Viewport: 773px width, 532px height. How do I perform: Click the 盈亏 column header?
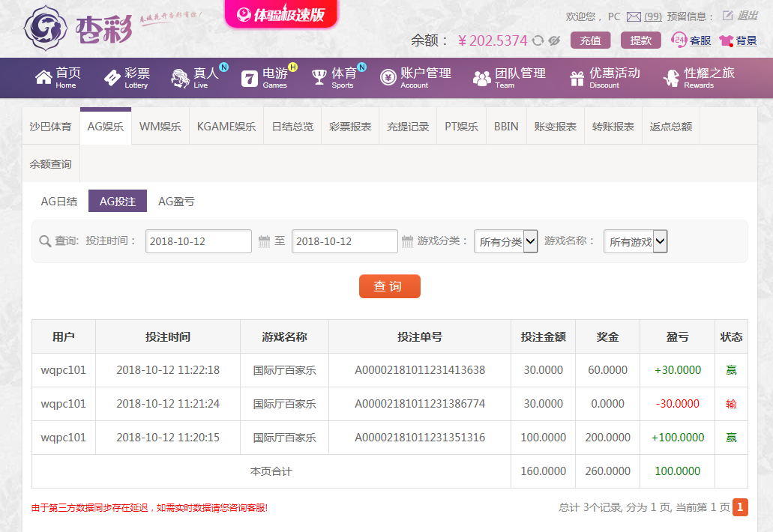(677, 337)
